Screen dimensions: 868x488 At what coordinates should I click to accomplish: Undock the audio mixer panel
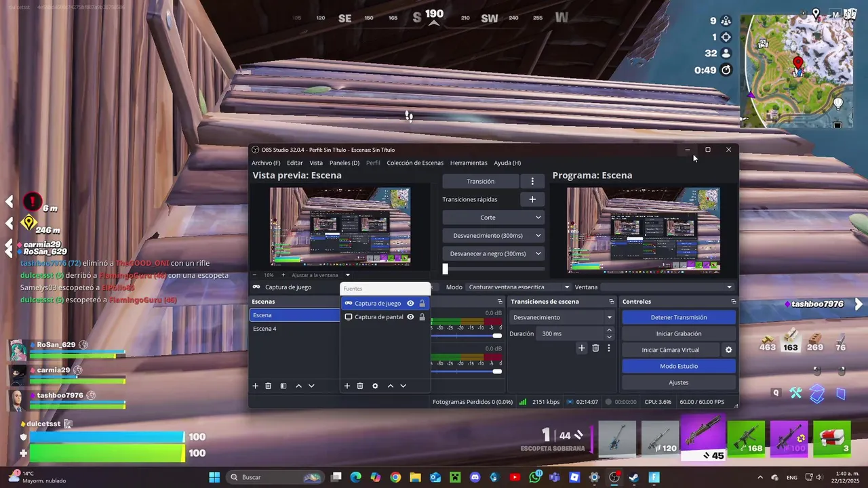pyautogui.click(x=500, y=302)
